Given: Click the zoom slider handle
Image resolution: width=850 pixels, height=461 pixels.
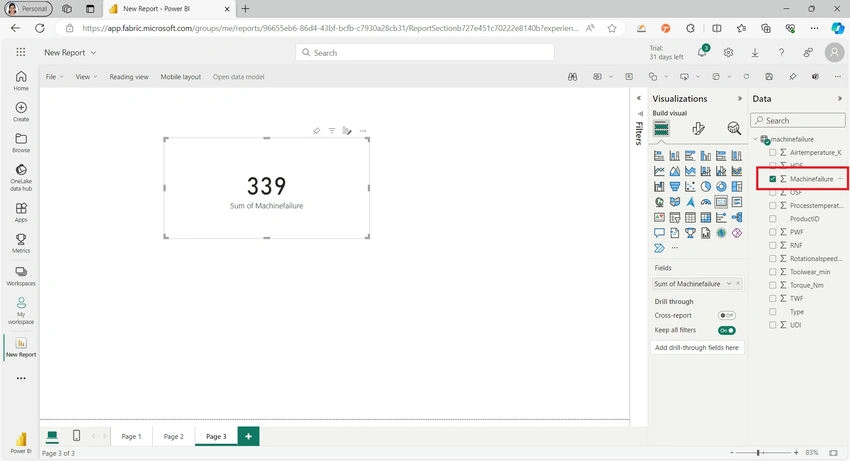Looking at the screenshot, I should [x=758, y=452].
